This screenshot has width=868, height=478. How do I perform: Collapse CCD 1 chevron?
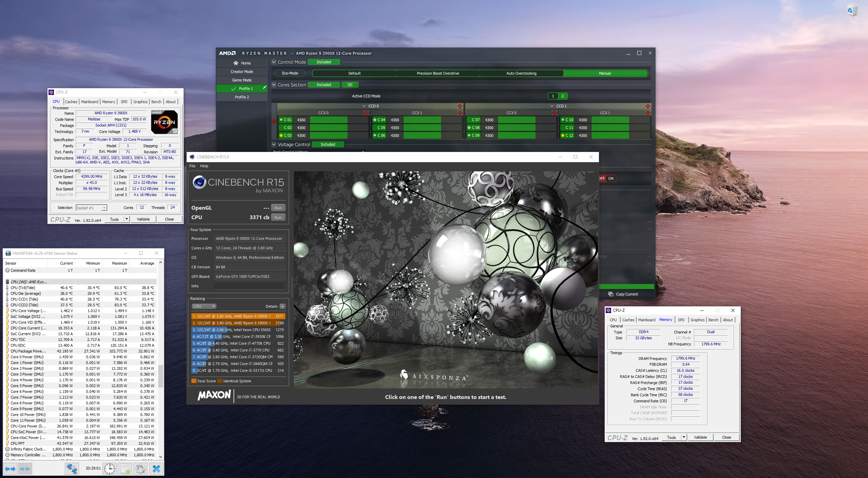(552, 106)
